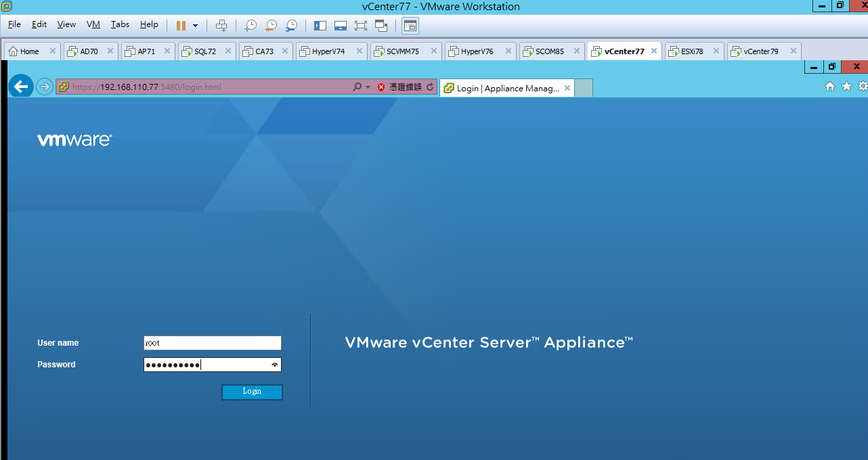Viewport: 868px width, 460px height.
Task: Close the SQL72 tab
Action: coord(228,51)
